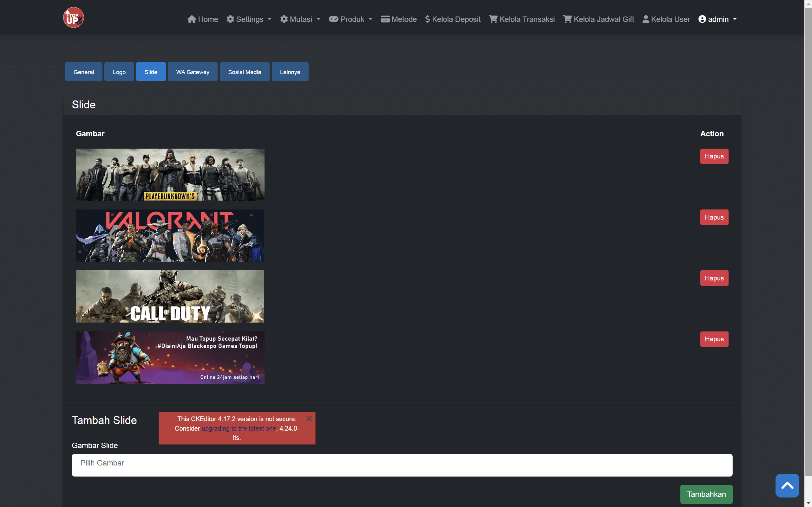
Task: Click the cart icon for Kelola Jadwal Gift
Action: tap(567, 19)
